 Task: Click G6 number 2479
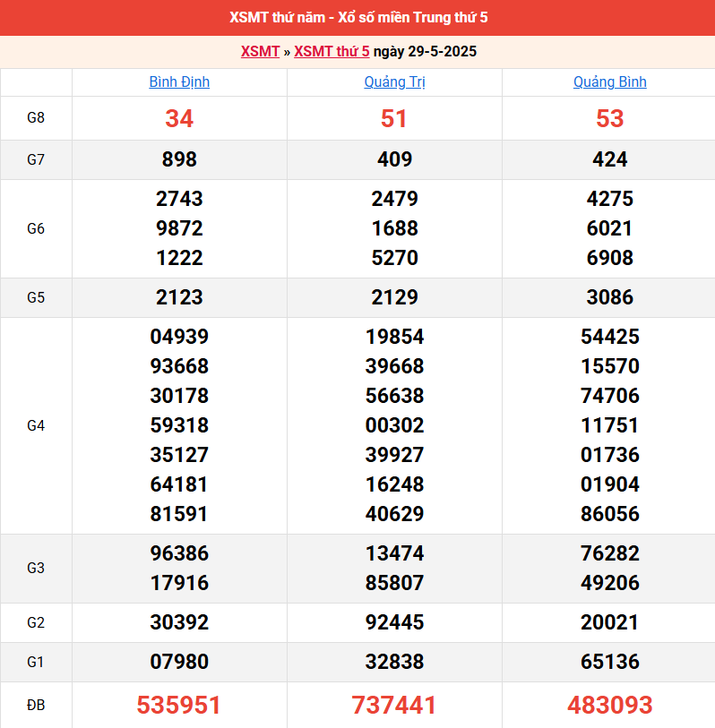pyautogui.click(x=394, y=199)
